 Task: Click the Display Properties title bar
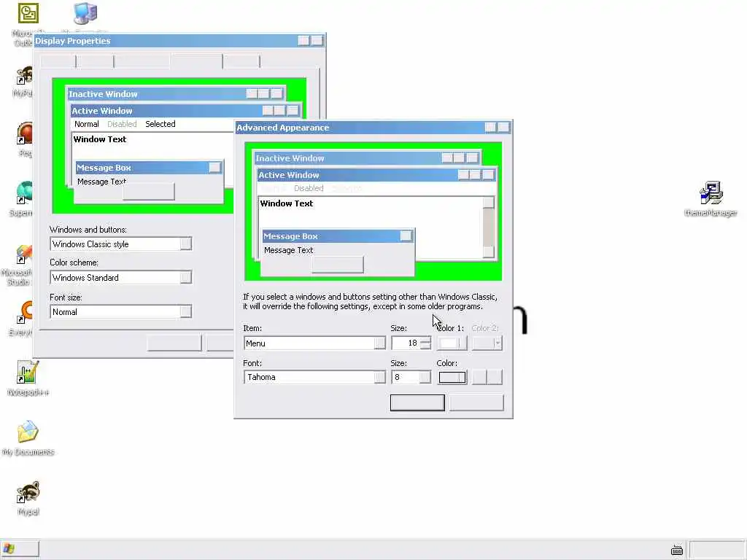coord(179,41)
